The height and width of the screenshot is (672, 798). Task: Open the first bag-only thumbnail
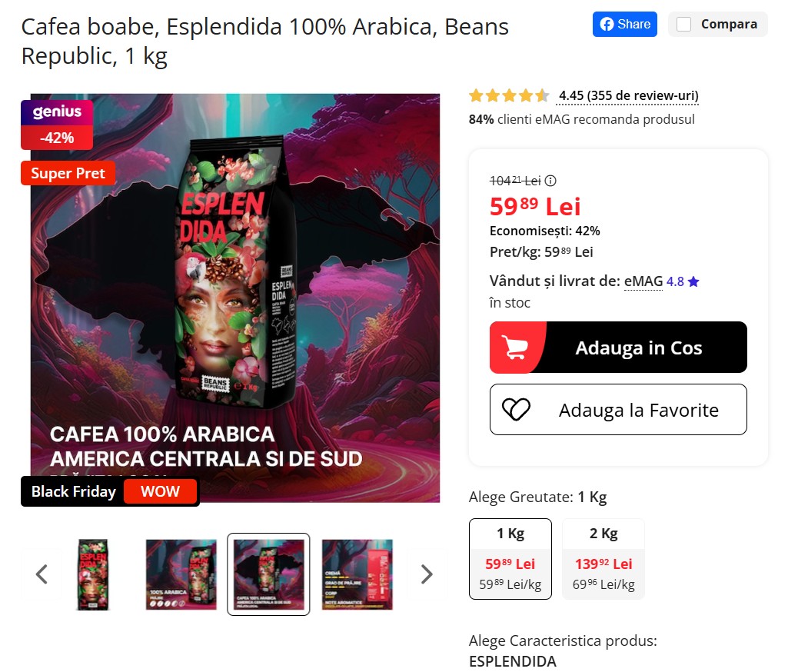pyautogui.click(x=92, y=574)
